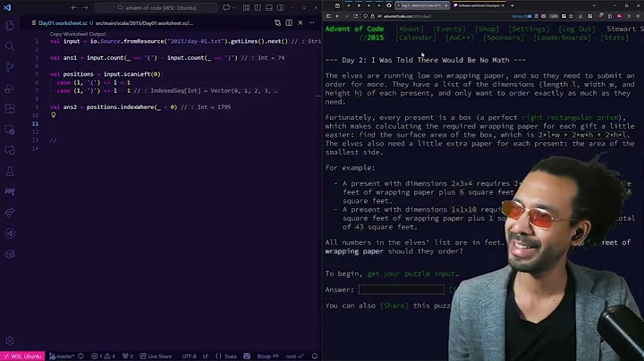Open the browser list all tabs chevron

tap(594, 5)
